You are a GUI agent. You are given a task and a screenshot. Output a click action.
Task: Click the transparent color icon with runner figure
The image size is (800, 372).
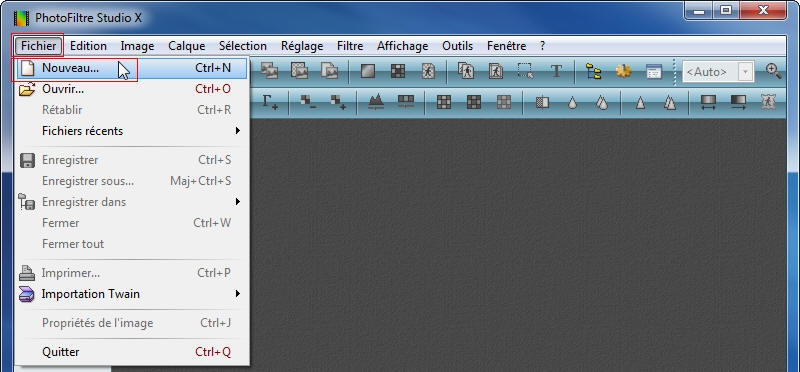[428, 71]
